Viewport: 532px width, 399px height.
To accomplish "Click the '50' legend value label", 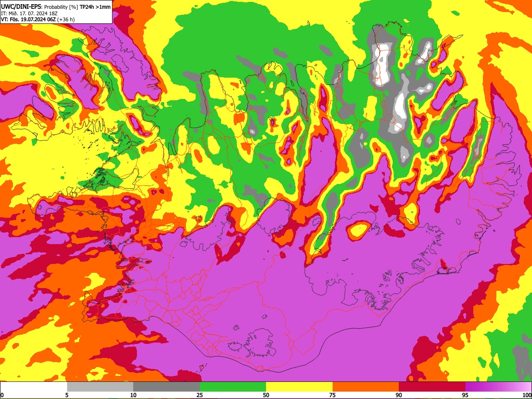I will coord(266,395).
